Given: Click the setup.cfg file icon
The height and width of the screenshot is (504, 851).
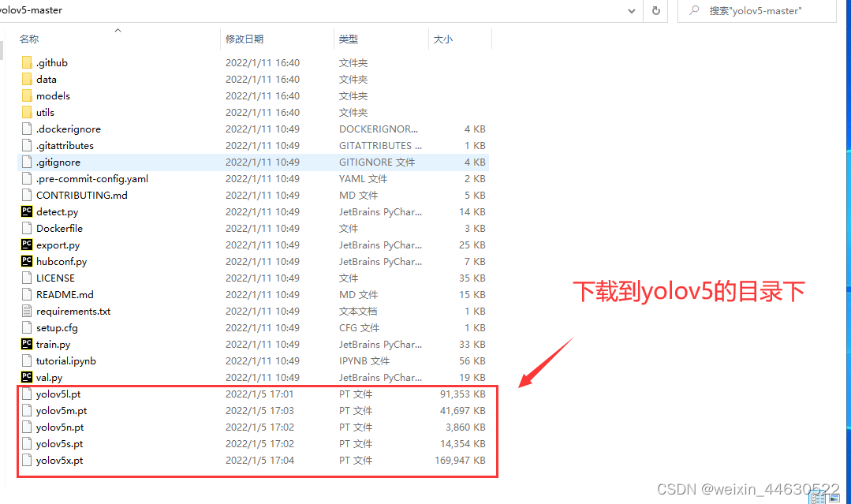Looking at the screenshot, I should pyautogui.click(x=27, y=327).
